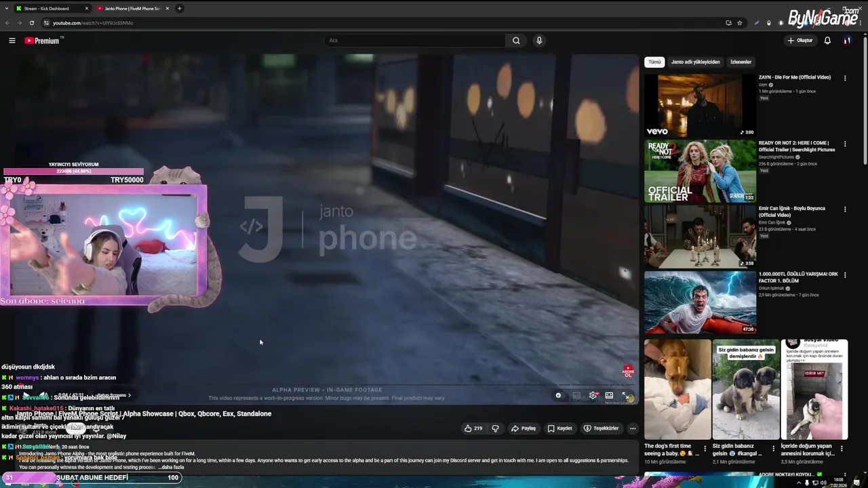Open ZAYN Die For Me video thumbnail
This screenshot has width=868, height=488.
pyautogui.click(x=700, y=106)
